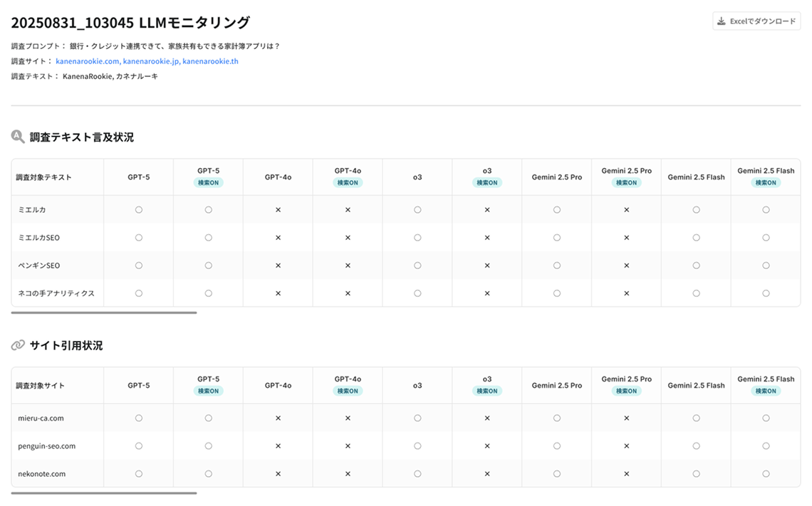Click the horizontal scrollbar under the site citation table
Viewport: 812px width, 506px height.
click(x=104, y=492)
